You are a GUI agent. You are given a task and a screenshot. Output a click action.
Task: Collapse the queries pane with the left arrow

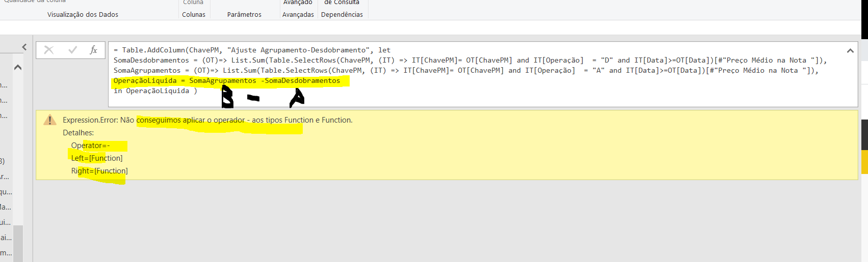24,47
